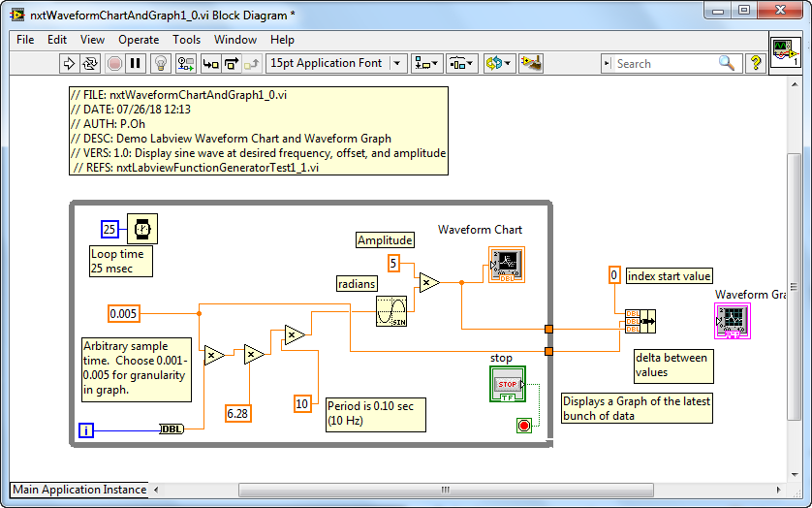The width and height of the screenshot is (812, 508).
Task: Select the Wait (ms) watch icon
Action: [x=142, y=229]
